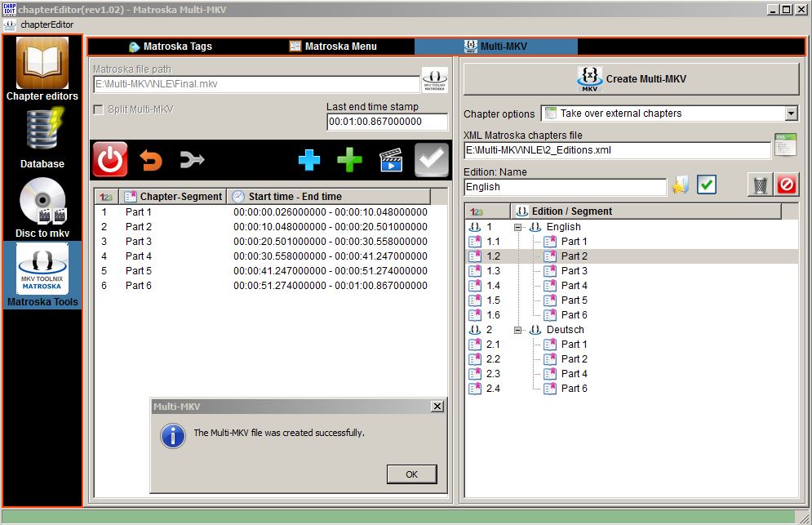812x525 pixels.
Task: Open the Chapter options dropdown
Action: click(791, 113)
